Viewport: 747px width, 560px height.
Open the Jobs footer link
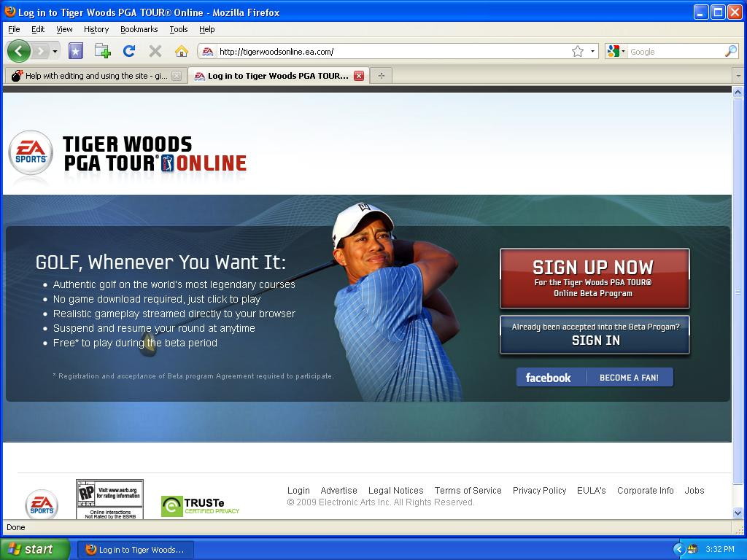coord(694,491)
